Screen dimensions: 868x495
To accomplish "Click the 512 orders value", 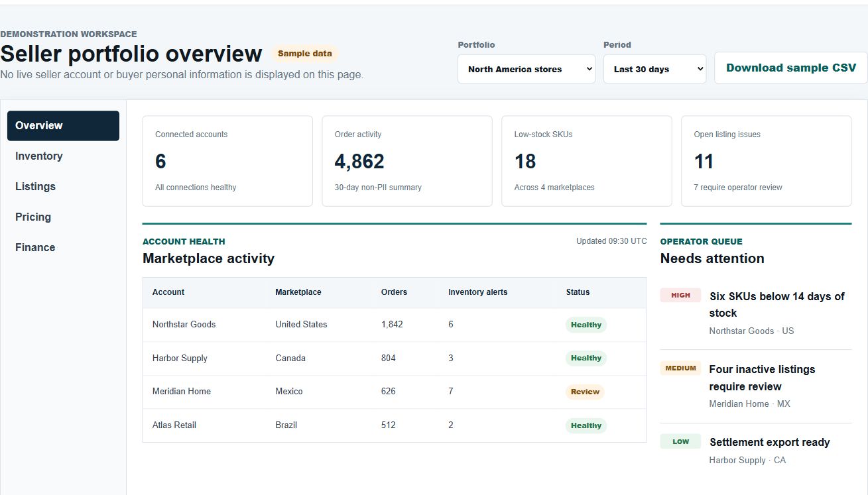I will tap(389, 425).
